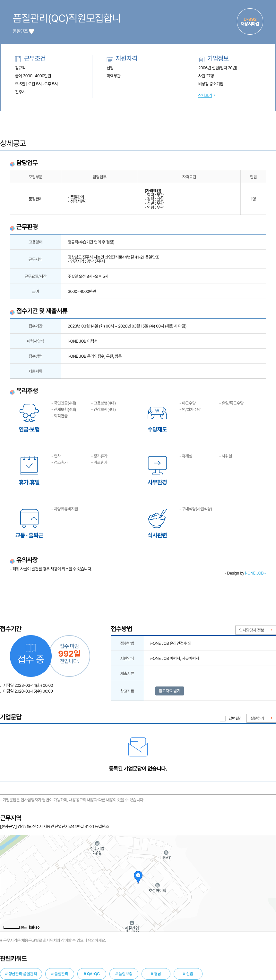The image size is (276, 980).
Task: Click the 교통·출퇴근 bus icon
Action: [29, 518]
